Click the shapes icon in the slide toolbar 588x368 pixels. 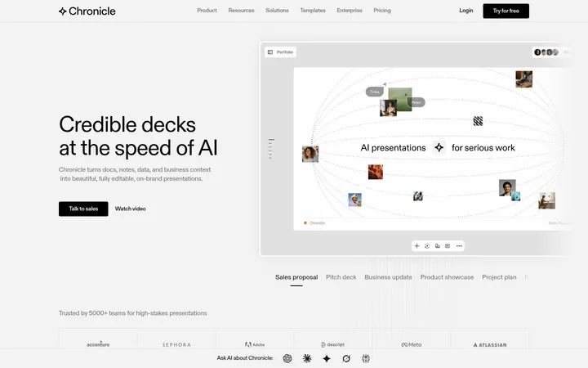(437, 246)
